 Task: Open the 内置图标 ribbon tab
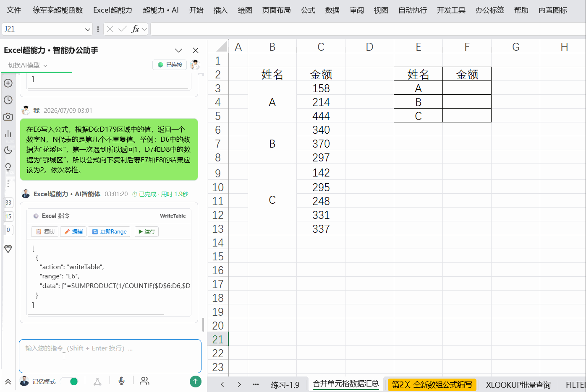point(553,10)
